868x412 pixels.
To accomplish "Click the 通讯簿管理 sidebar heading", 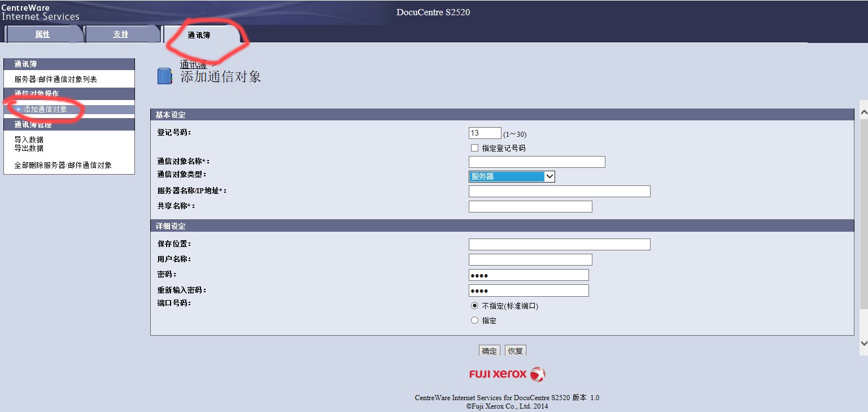I will tap(69, 124).
